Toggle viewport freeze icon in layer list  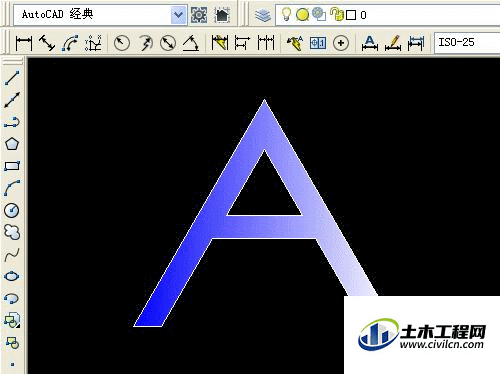point(319,14)
